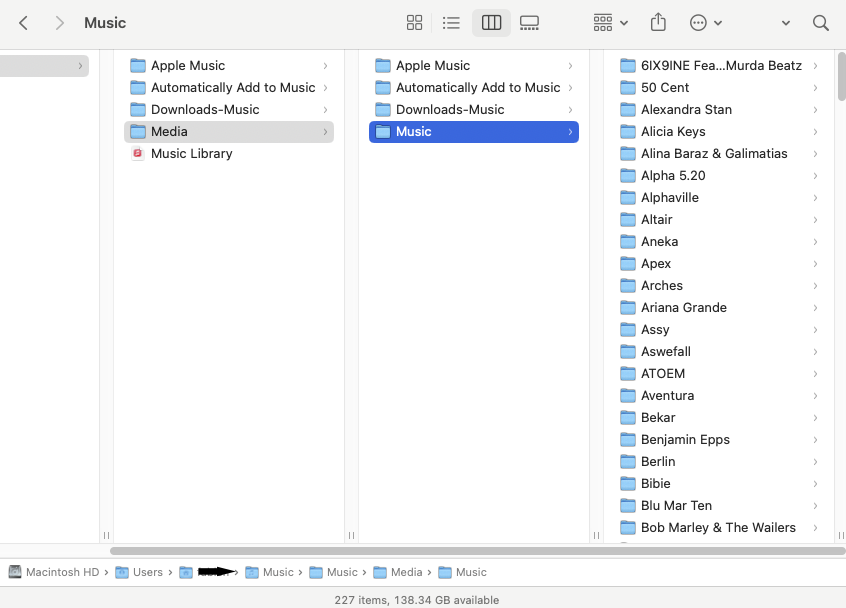
Task: Select the Media folder
Action: [x=229, y=132]
